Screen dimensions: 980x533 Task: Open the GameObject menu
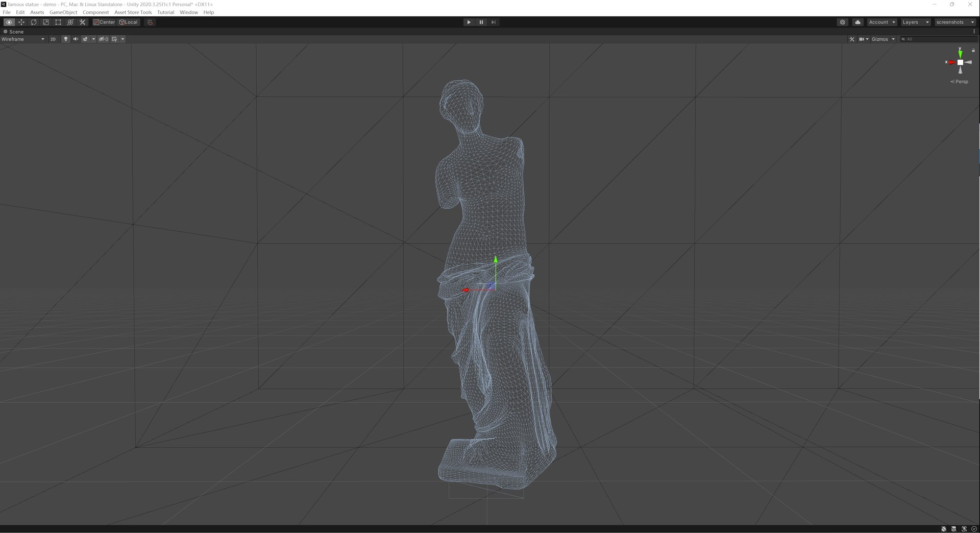tap(63, 12)
